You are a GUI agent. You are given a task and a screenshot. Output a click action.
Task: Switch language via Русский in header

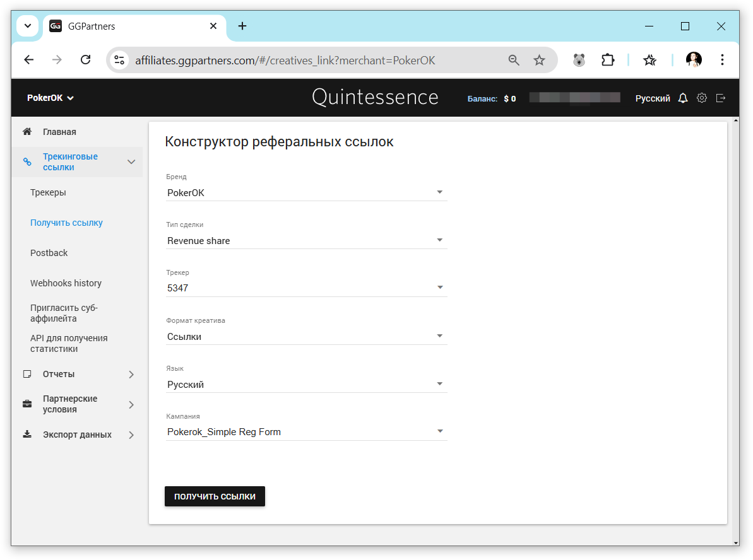[x=652, y=98]
